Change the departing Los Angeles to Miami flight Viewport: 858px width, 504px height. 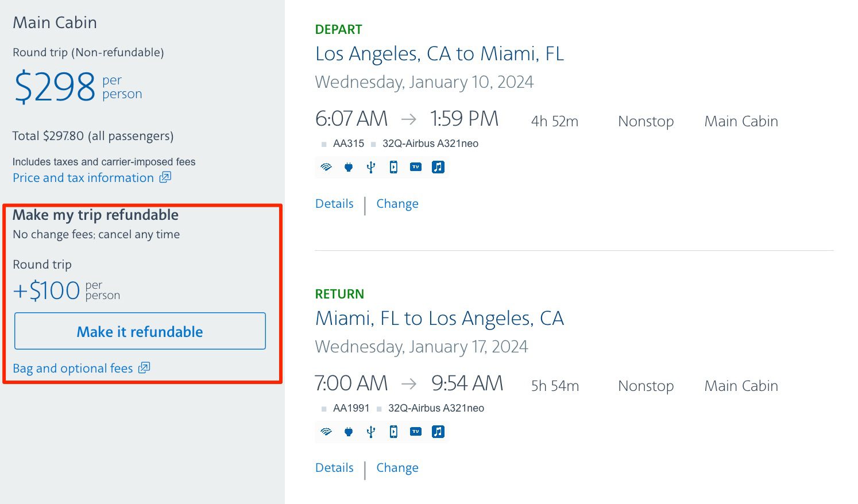pyautogui.click(x=397, y=204)
